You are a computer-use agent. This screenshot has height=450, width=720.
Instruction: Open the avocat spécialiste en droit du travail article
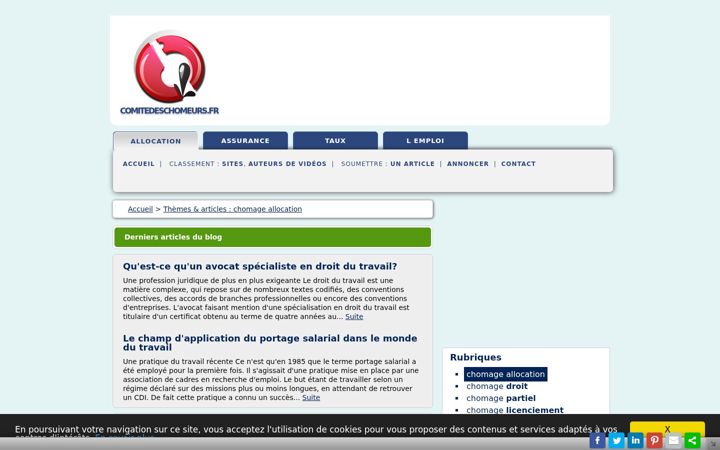pos(260,266)
